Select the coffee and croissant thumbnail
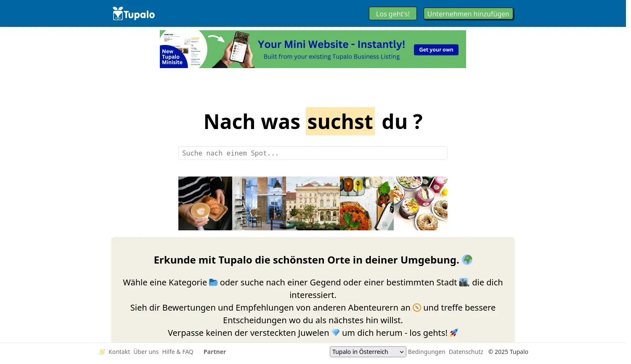 (205, 203)
